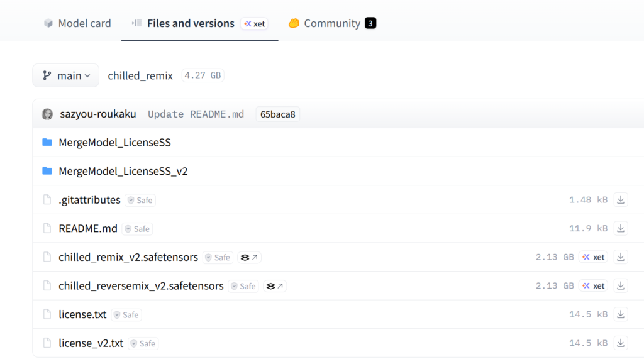This screenshot has height=364, width=644.
Task: Click 2.13 GB size of chilled_remix_v2.safetensors
Action: click(x=555, y=257)
